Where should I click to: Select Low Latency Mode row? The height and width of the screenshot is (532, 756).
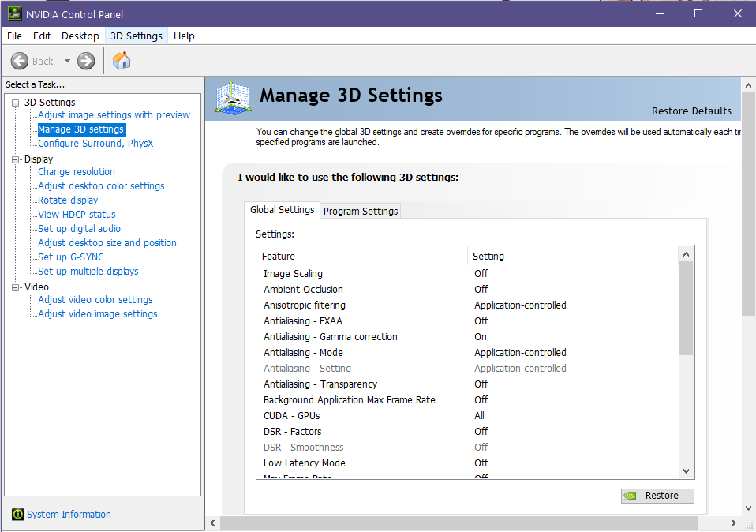[468, 463]
